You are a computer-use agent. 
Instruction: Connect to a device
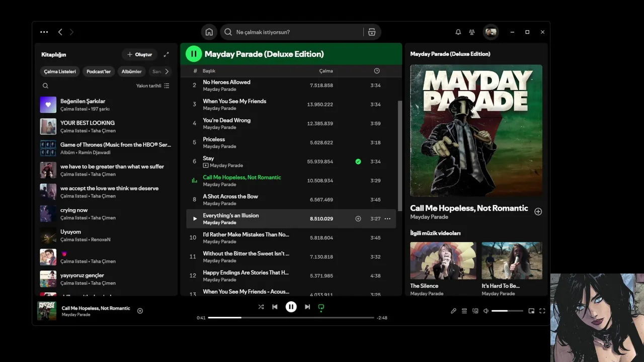[x=475, y=311]
